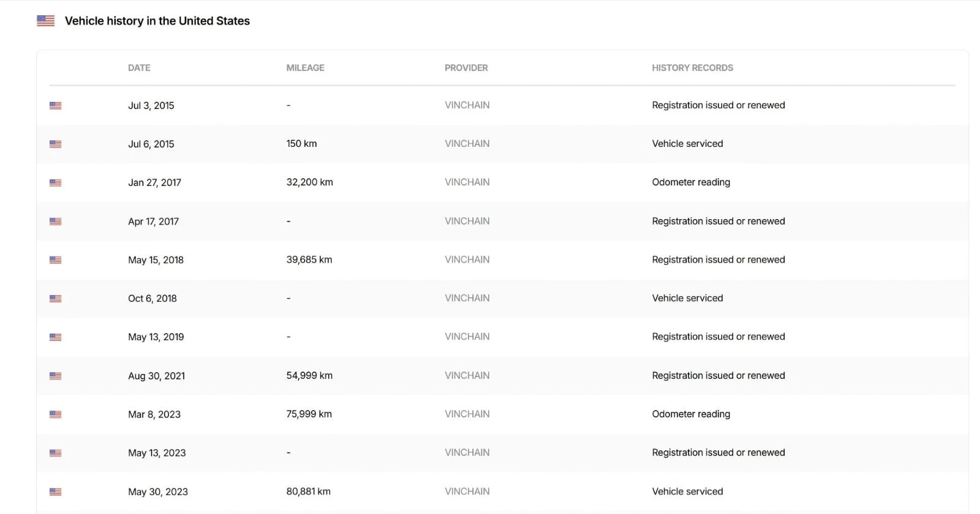Screen dimensions: 980x514
Task: Click VINCHAIN provider in the Mar 8, 2023 row
Action: click(x=467, y=414)
